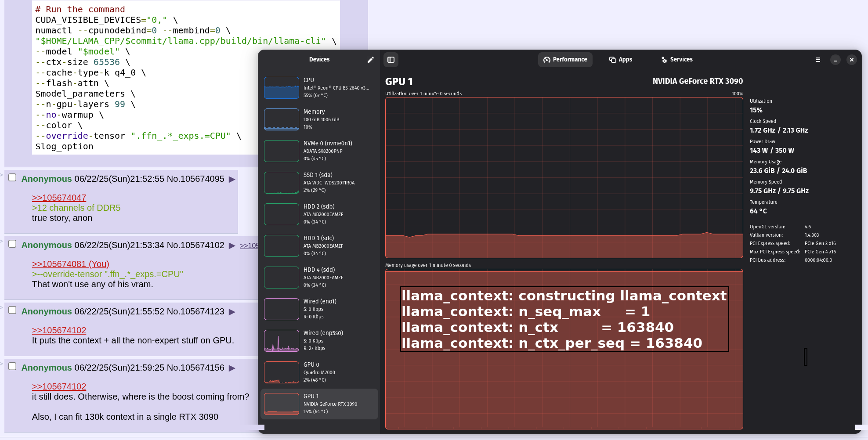
Task: Click post number No.105674095
Action: tap(195, 179)
